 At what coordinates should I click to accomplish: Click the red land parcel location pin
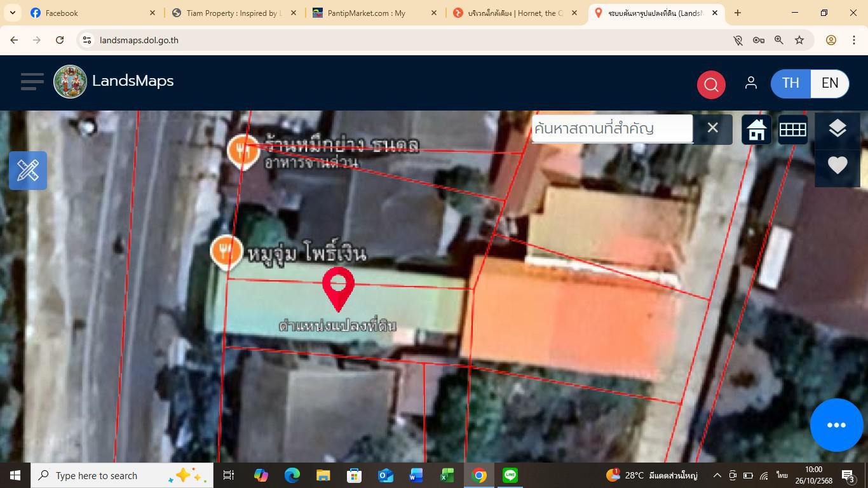click(338, 288)
